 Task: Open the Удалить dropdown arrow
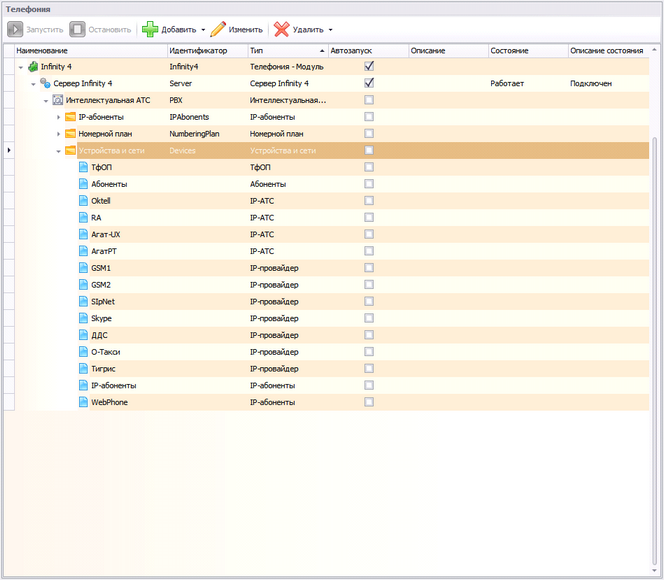click(x=331, y=30)
